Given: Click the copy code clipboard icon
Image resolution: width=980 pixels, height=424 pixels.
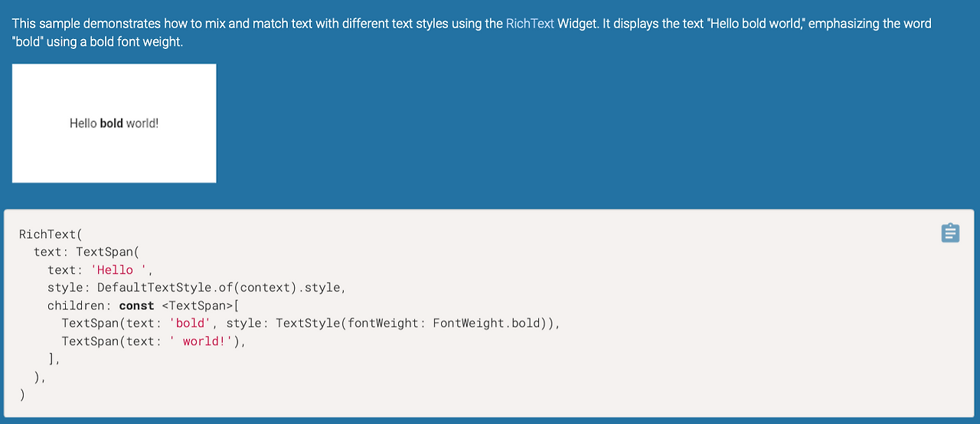Looking at the screenshot, I should pyautogui.click(x=949, y=233).
